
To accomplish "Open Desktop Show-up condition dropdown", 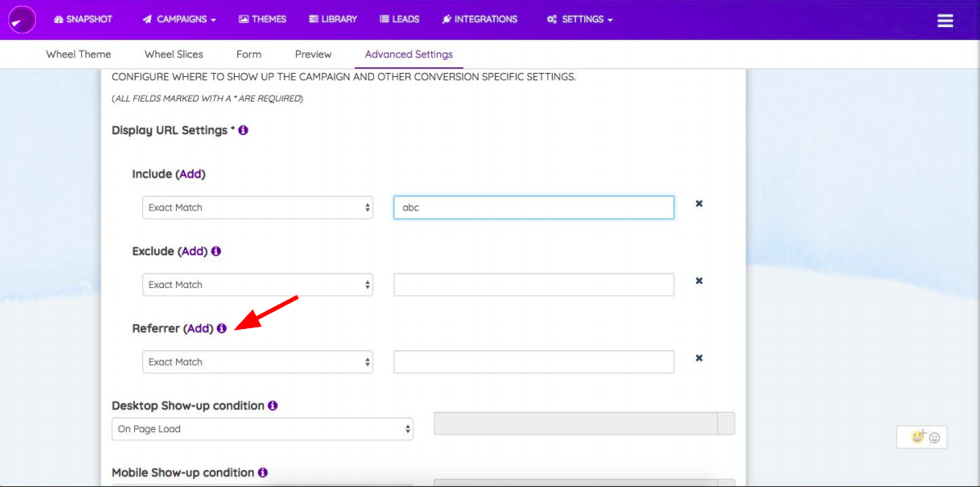I will point(263,429).
